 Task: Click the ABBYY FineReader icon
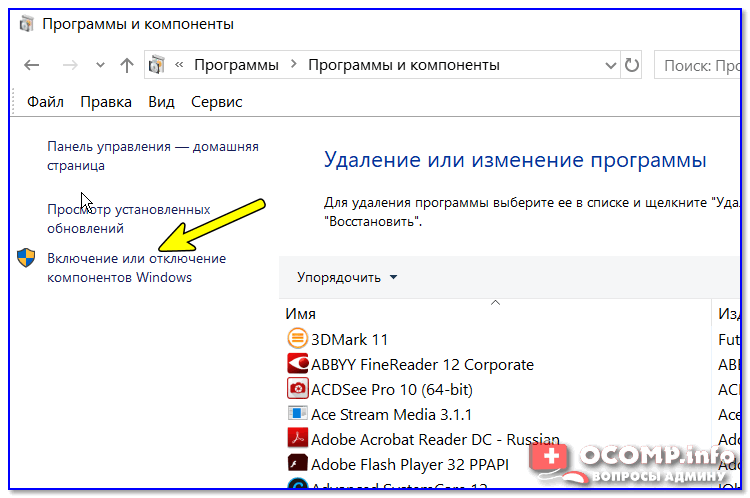[x=297, y=364]
